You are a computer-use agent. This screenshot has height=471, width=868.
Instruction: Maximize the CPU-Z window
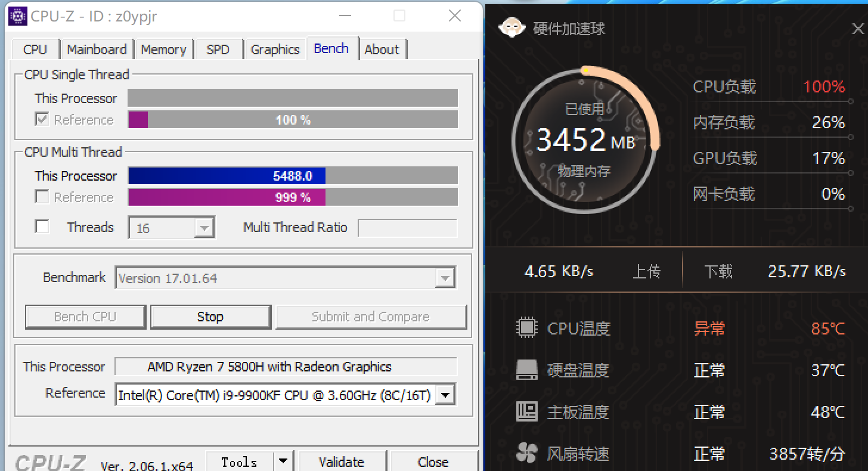[399, 16]
